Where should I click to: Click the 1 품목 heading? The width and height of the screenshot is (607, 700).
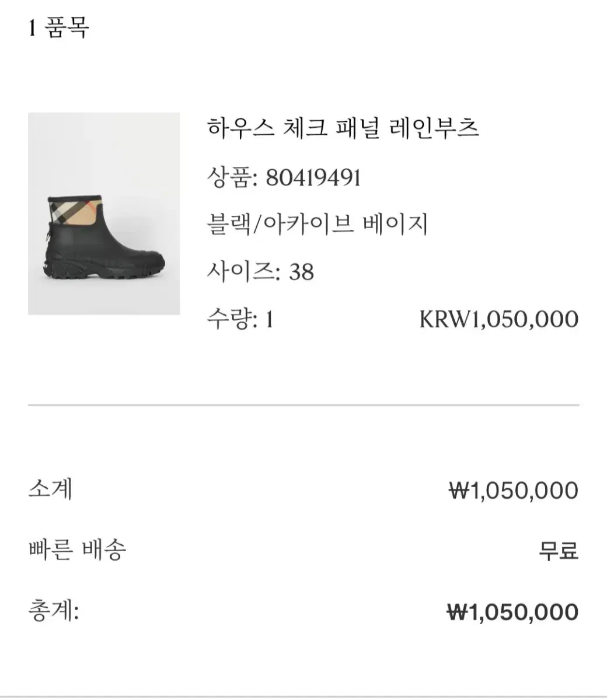coord(58,27)
